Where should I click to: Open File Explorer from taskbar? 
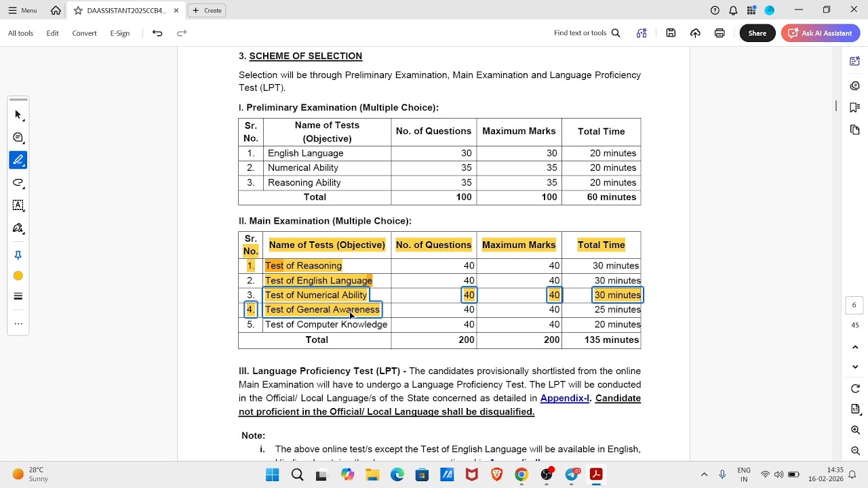372,474
